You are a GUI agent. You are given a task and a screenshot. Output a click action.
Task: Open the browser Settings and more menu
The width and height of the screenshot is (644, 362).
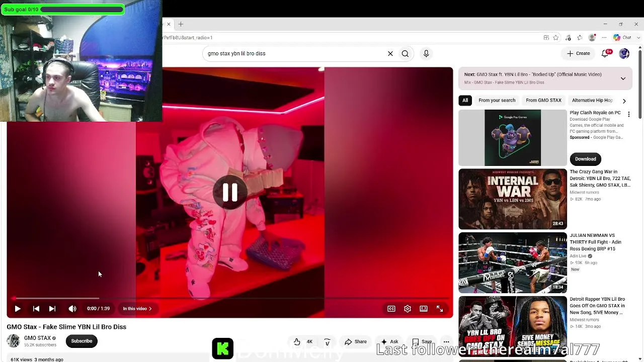pyautogui.click(x=604, y=38)
